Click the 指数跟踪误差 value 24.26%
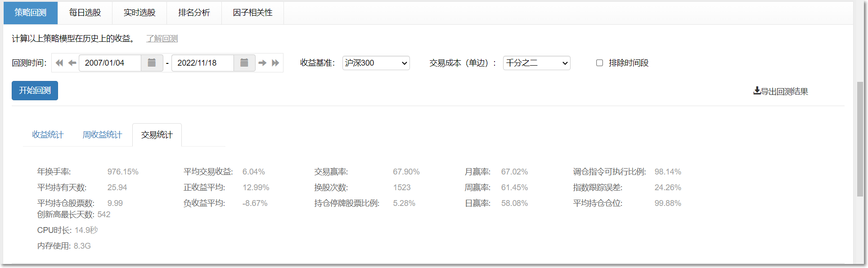 pyautogui.click(x=668, y=188)
